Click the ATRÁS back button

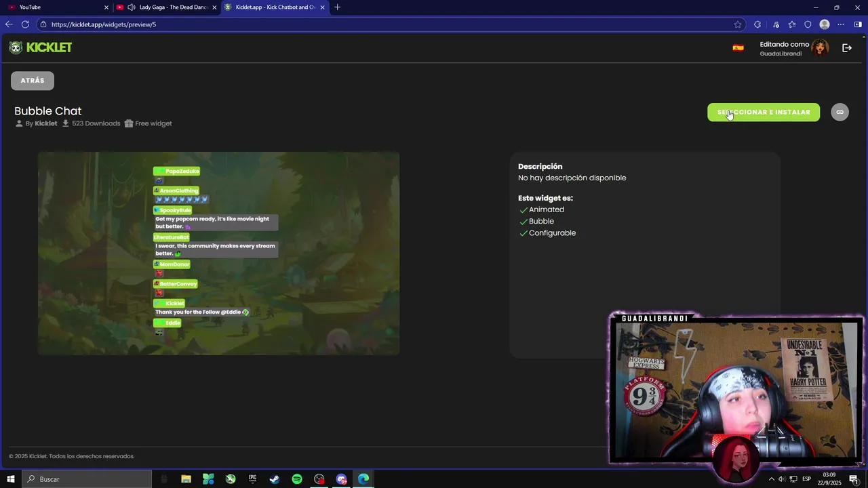coord(33,81)
